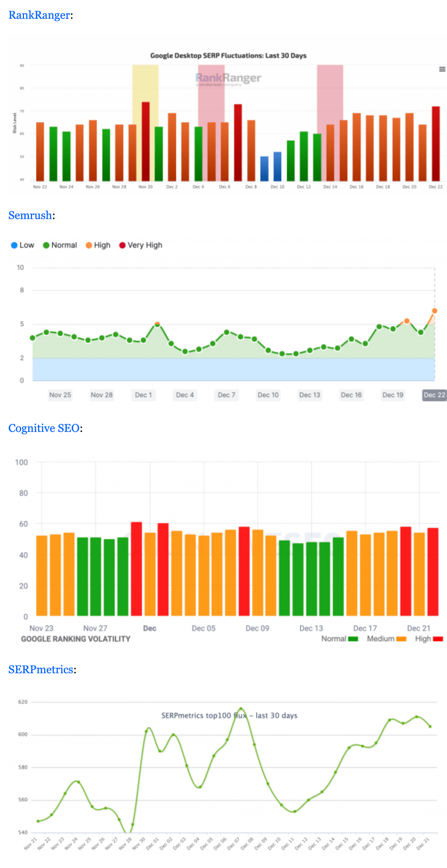Click the first red bar in Cognitive SEO chart
The width and height of the screenshot is (447, 868).
coord(136,569)
